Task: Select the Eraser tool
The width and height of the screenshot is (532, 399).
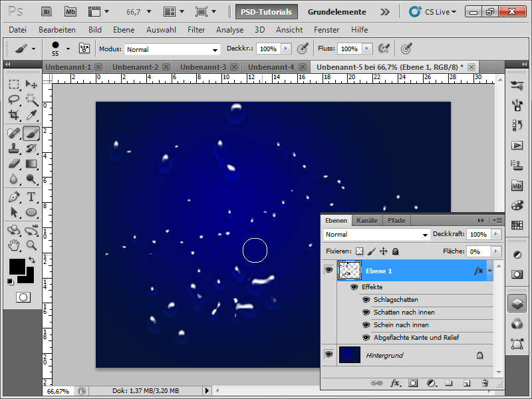Action: point(14,164)
